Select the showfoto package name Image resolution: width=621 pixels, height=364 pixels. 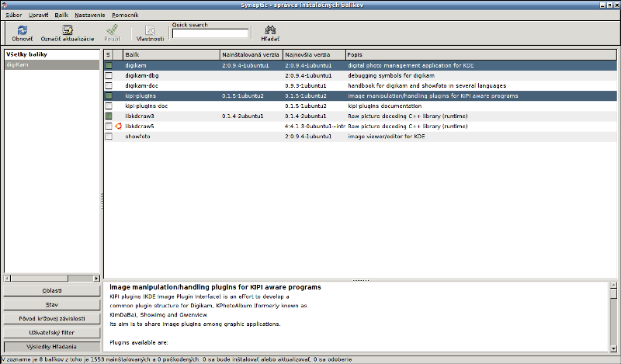pyautogui.click(x=137, y=137)
